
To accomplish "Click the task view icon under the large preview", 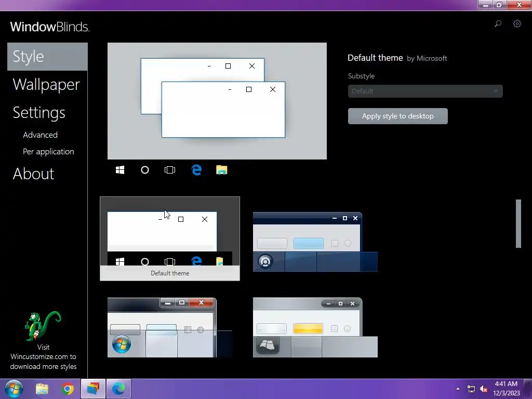I will pos(170,170).
